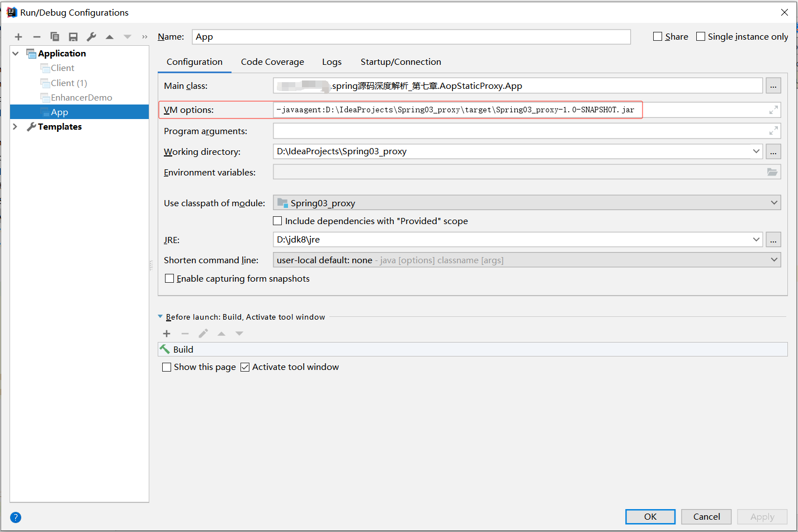The width and height of the screenshot is (798, 532).
Task: Add new configuration with plus icon
Action: click(x=18, y=37)
